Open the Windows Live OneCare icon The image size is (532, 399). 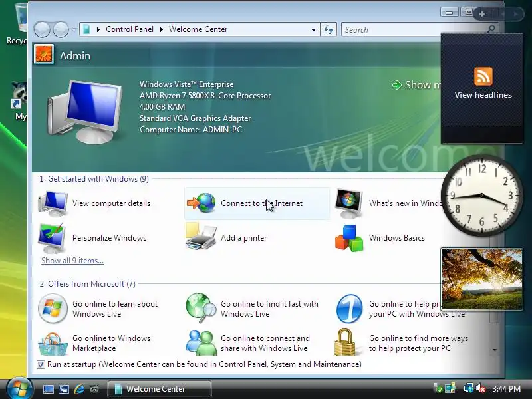pos(349,309)
